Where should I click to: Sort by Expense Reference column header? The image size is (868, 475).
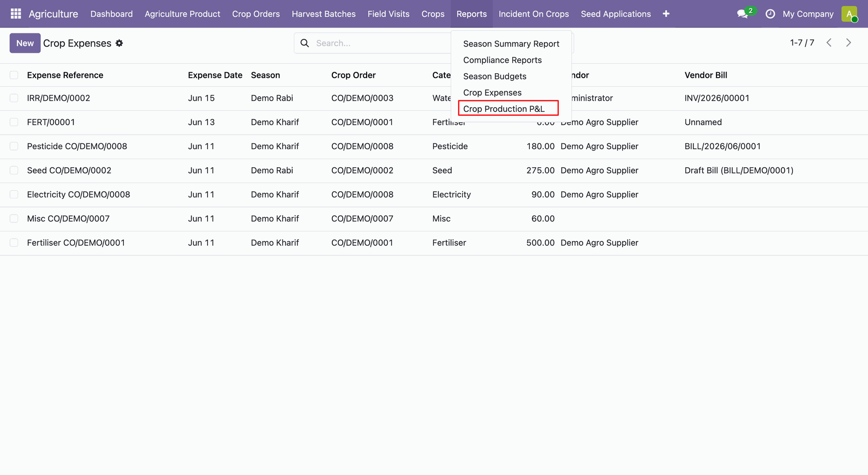pyautogui.click(x=65, y=75)
